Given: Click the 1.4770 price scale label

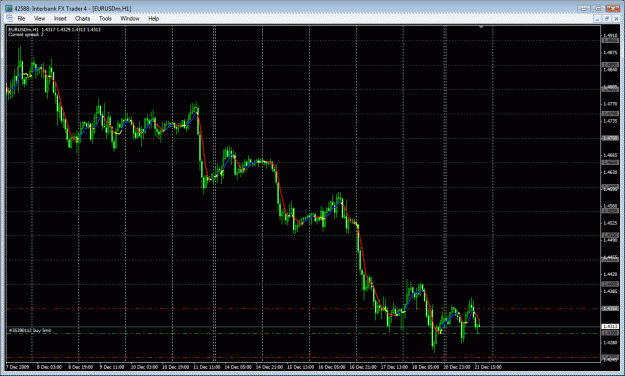Looking at the screenshot, I should pyautogui.click(x=610, y=104).
